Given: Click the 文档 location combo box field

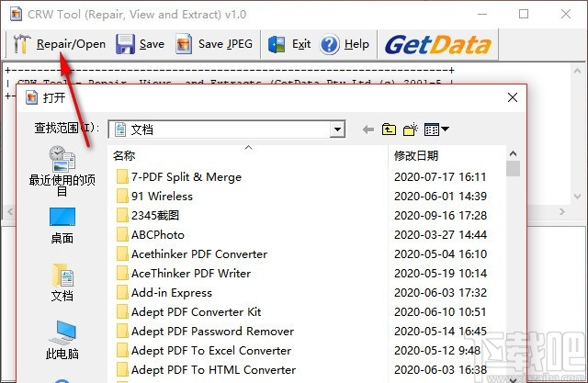Looking at the screenshot, I should (x=227, y=130).
